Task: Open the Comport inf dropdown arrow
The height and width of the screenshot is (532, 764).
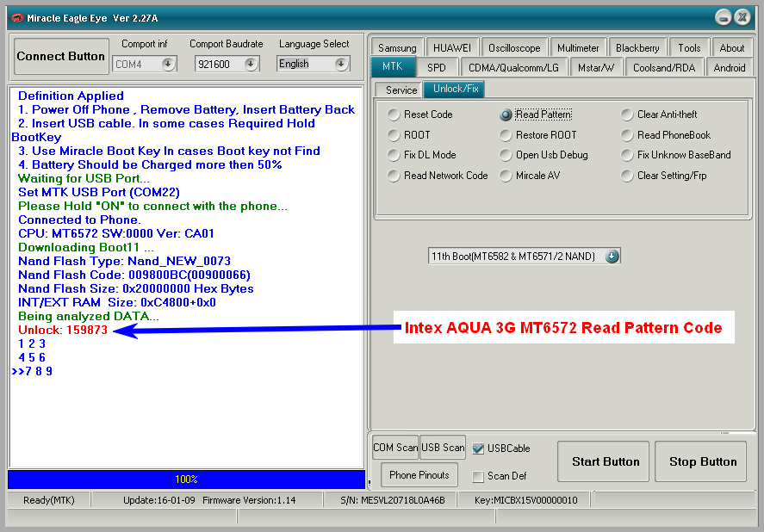Action: pos(168,64)
